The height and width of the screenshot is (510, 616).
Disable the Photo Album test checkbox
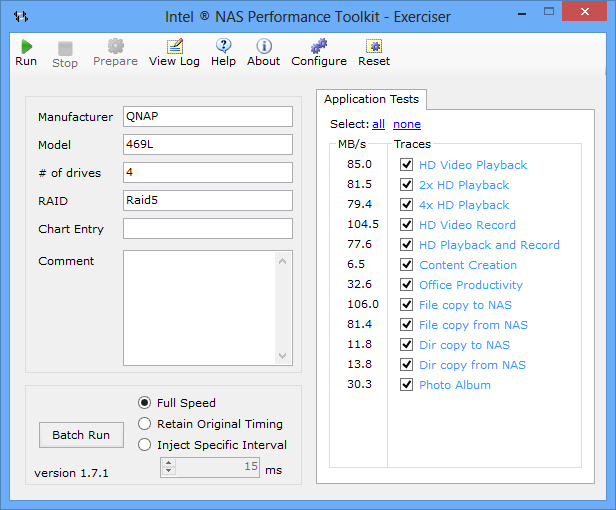pyautogui.click(x=406, y=385)
